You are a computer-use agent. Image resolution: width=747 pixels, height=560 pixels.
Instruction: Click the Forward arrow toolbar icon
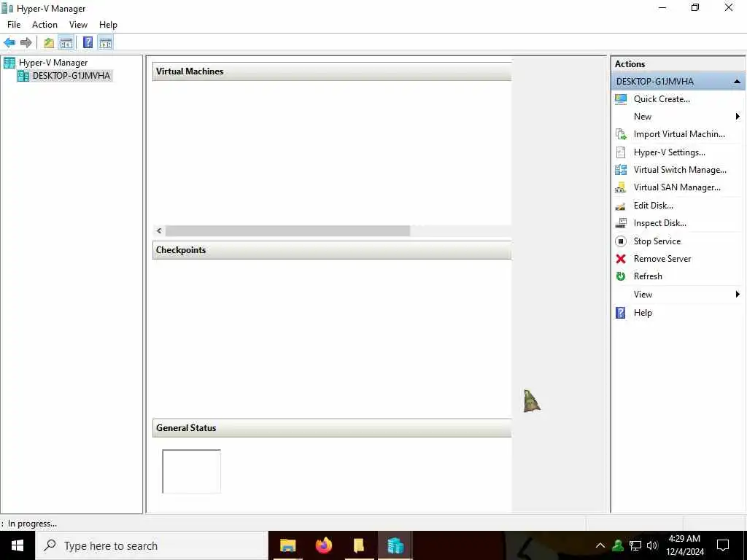(x=26, y=43)
